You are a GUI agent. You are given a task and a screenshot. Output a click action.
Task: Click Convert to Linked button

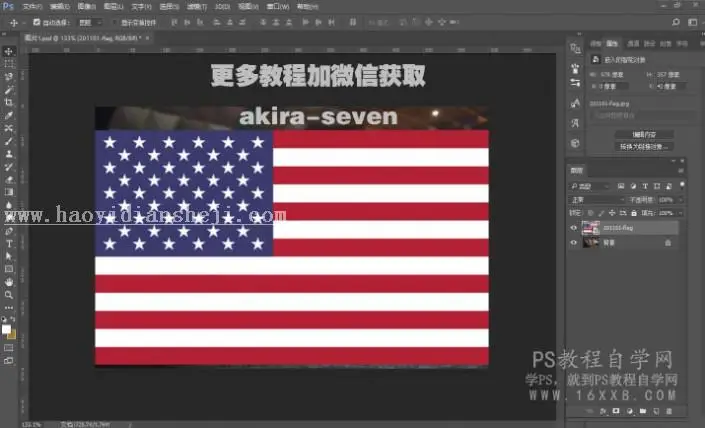tap(644, 147)
